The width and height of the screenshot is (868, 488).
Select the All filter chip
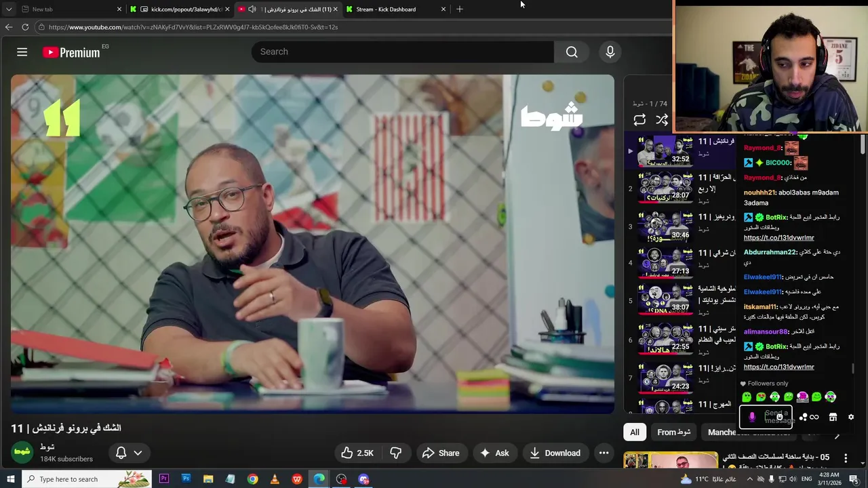[635, 432]
